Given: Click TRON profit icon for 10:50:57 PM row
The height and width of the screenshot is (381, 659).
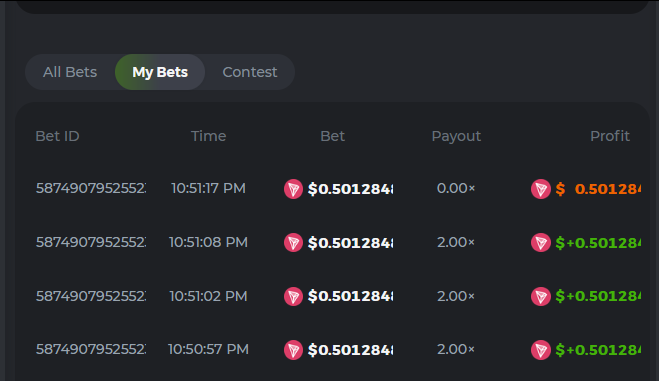Looking at the screenshot, I should click(541, 350).
